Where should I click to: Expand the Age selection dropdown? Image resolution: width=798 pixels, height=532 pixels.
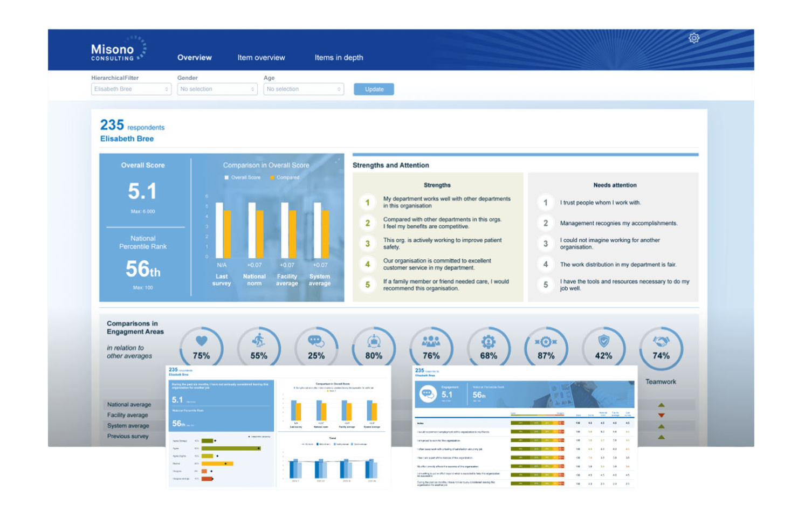click(x=304, y=89)
